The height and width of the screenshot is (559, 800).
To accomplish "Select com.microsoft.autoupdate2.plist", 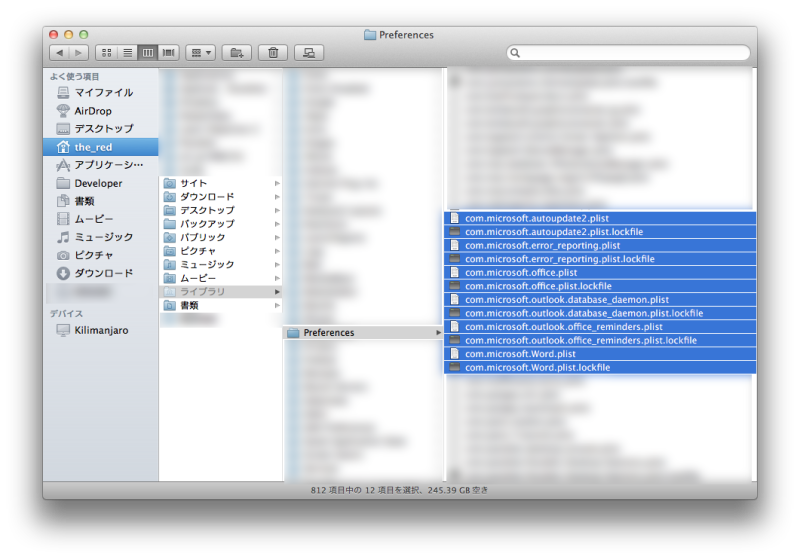I will tap(600, 218).
